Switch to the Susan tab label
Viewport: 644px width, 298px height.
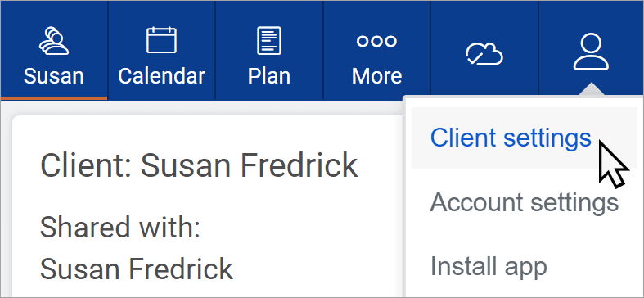coord(53,76)
